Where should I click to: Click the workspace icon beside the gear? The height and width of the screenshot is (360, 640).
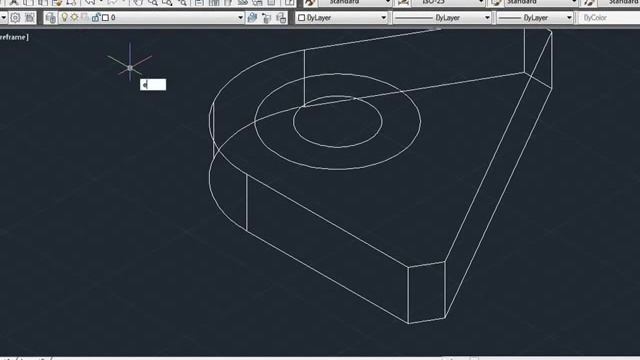pos(30,18)
